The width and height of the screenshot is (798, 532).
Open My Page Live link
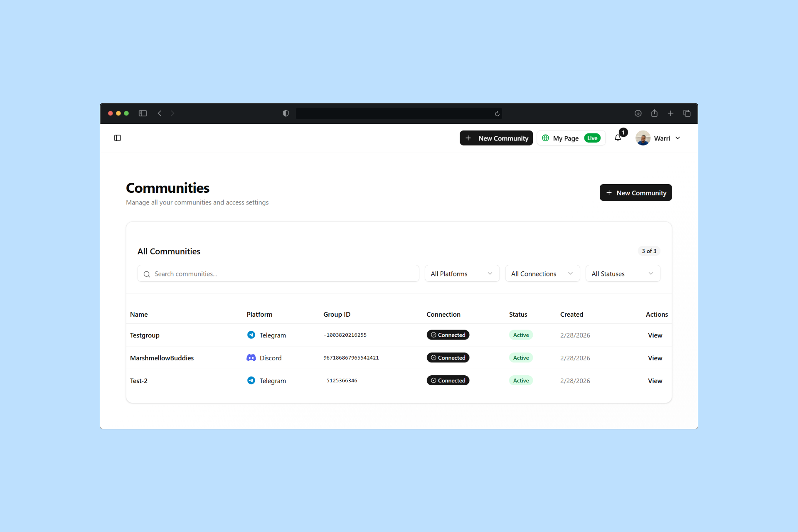(x=571, y=138)
